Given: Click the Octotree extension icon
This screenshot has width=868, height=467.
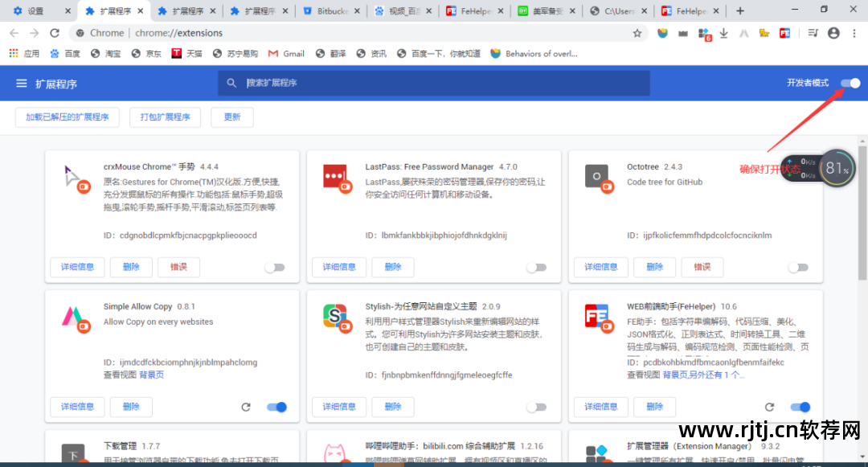Looking at the screenshot, I should [599, 178].
